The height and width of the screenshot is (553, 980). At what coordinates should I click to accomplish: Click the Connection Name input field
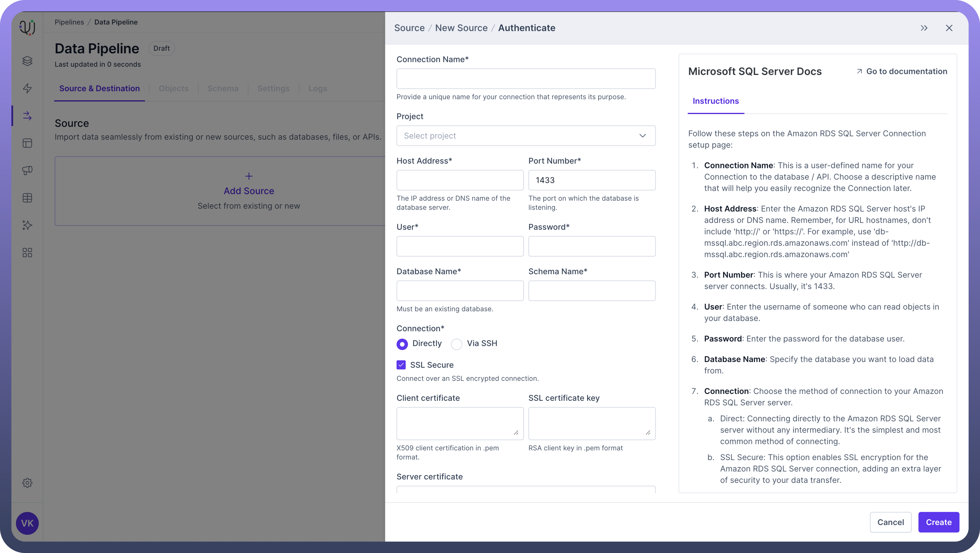coord(526,79)
